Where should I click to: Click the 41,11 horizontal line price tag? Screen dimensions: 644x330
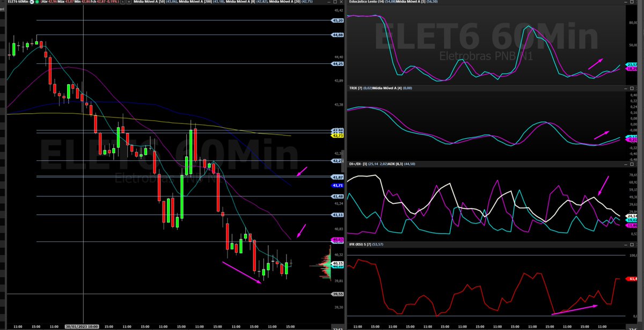(x=338, y=214)
